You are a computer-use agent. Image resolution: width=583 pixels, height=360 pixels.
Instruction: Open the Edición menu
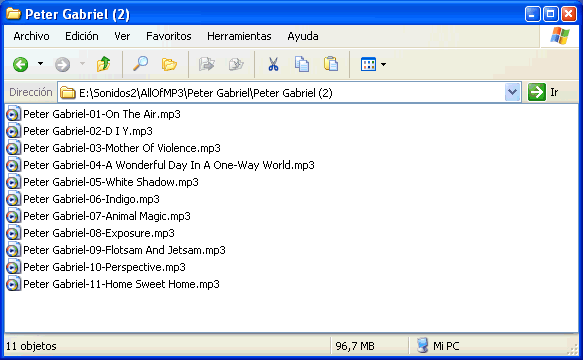pyautogui.click(x=82, y=36)
